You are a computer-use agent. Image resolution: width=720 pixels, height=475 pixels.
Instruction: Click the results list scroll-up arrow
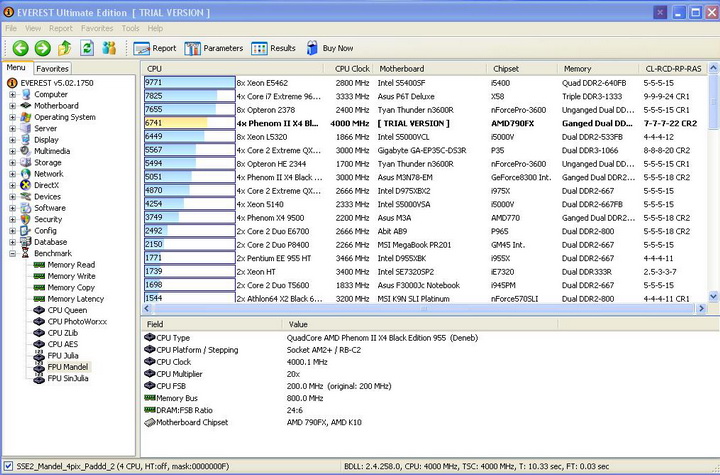[713, 68]
